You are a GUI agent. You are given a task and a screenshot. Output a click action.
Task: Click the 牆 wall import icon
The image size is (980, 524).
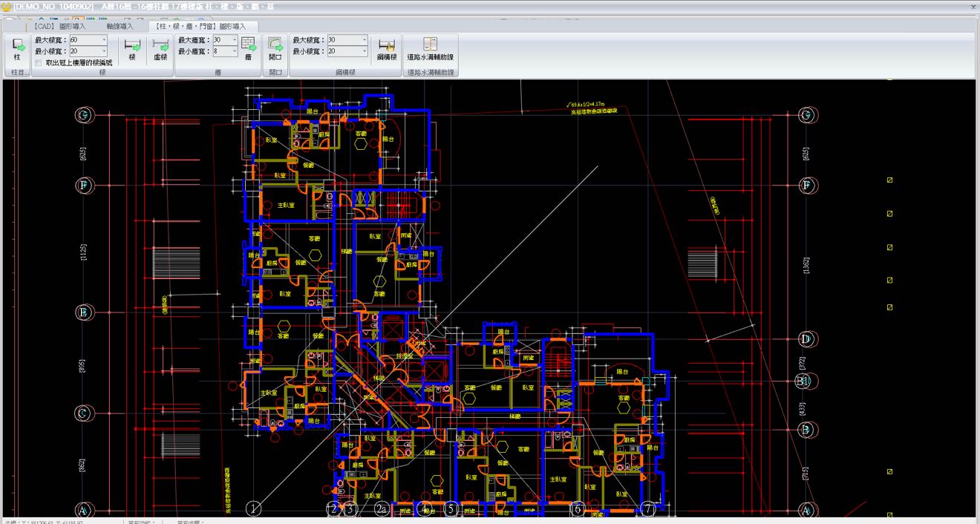[248, 48]
